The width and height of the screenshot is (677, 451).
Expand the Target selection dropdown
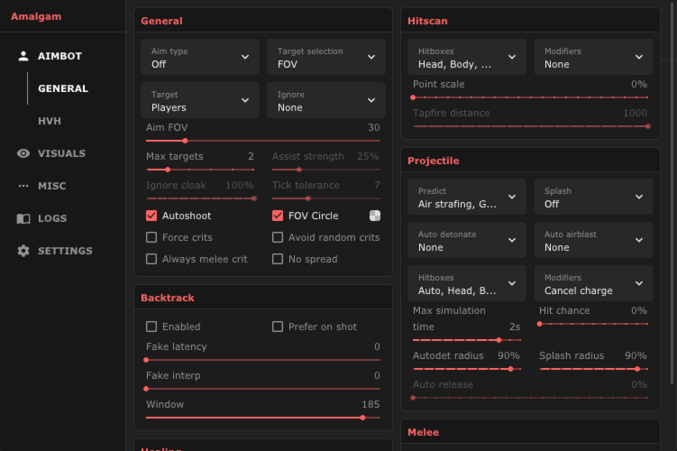pos(326,57)
